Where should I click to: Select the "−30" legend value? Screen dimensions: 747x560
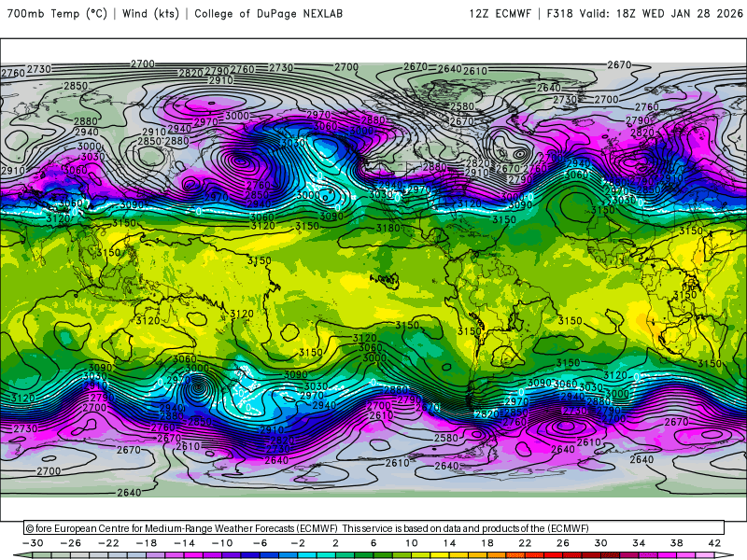click(x=33, y=543)
